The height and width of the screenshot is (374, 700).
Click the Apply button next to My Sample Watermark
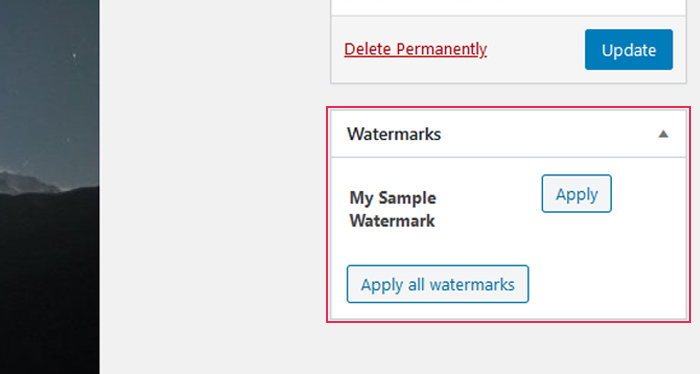pyautogui.click(x=576, y=194)
